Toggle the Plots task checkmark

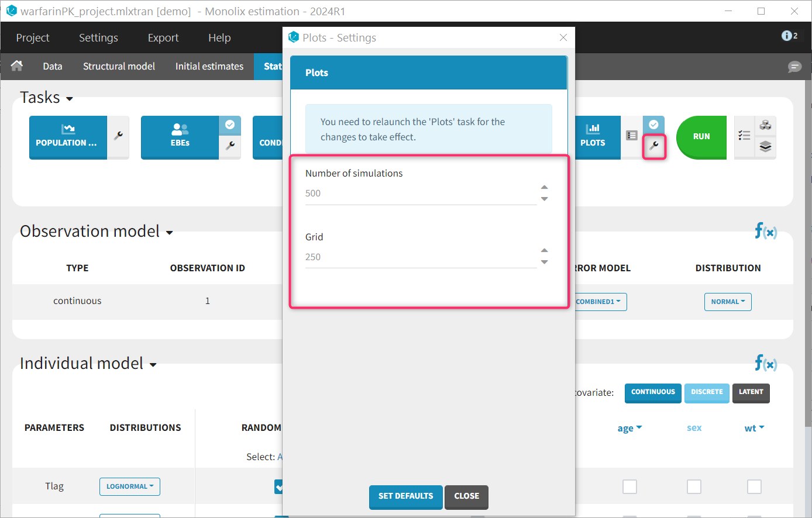(654, 125)
